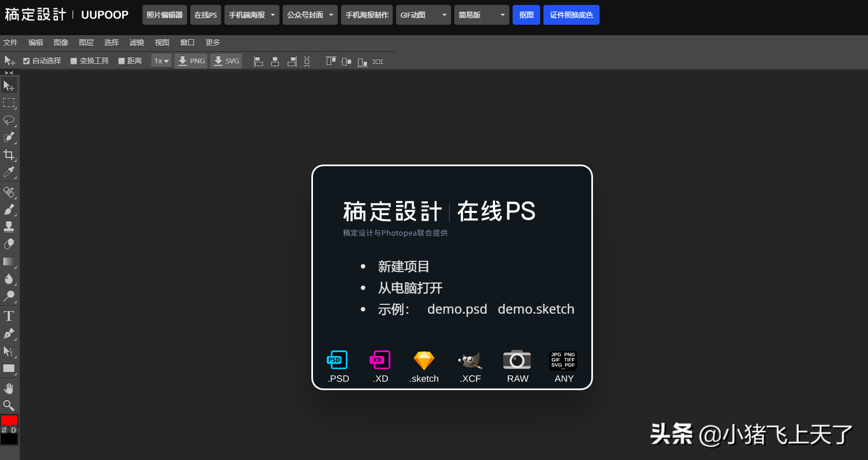Swap foreground and background colors

(x=4, y=430)
